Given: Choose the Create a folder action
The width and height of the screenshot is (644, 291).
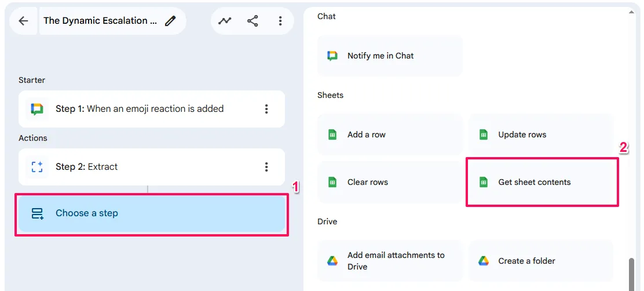Looking at the screenshot, I should click(x=540, y=261).
